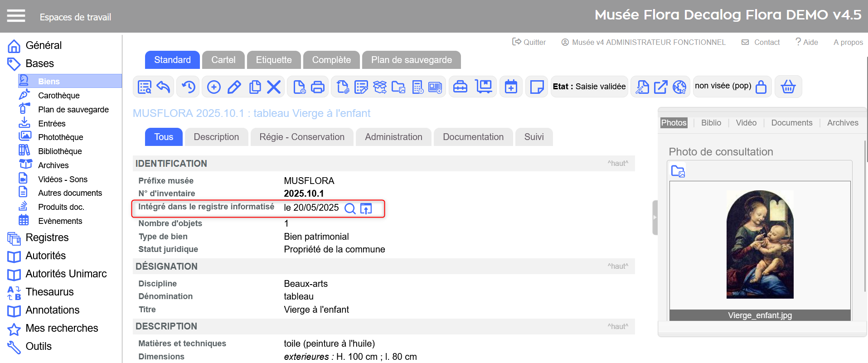This screenshot has height=363, width=868.
Task: Toggle the padlock next to non visée
Action: [x=761, y=87]
